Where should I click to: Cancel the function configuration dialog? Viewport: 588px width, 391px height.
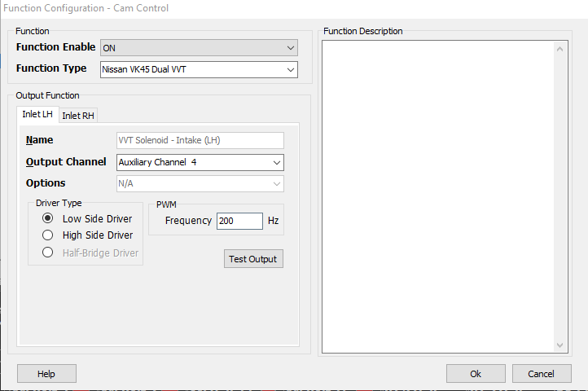[x=542, y=374]
